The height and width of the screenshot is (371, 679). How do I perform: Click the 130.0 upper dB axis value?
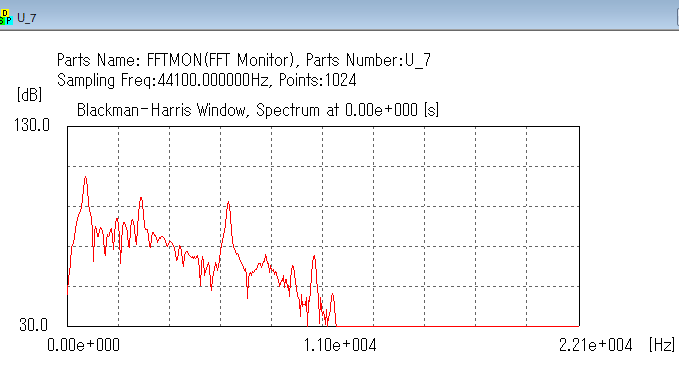(32, 125)
